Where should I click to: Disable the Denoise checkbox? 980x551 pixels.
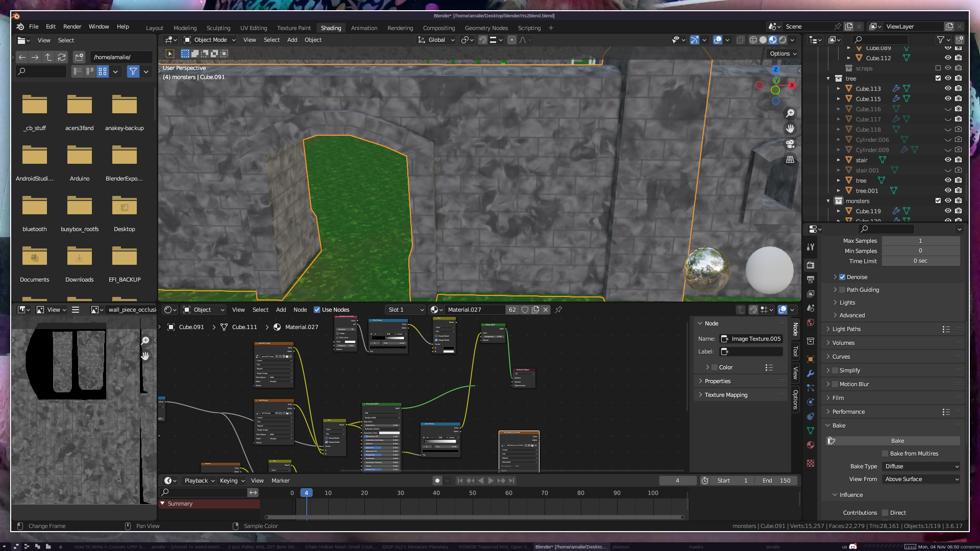[x=842, y=277]
